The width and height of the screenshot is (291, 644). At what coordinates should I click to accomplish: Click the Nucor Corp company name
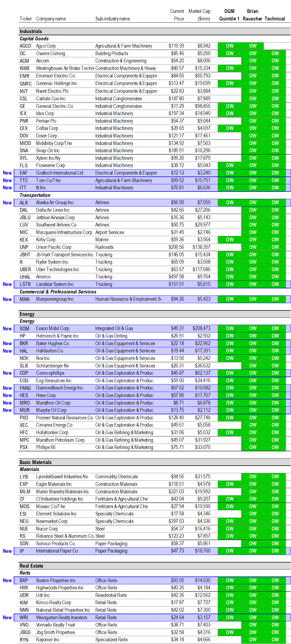47,529
